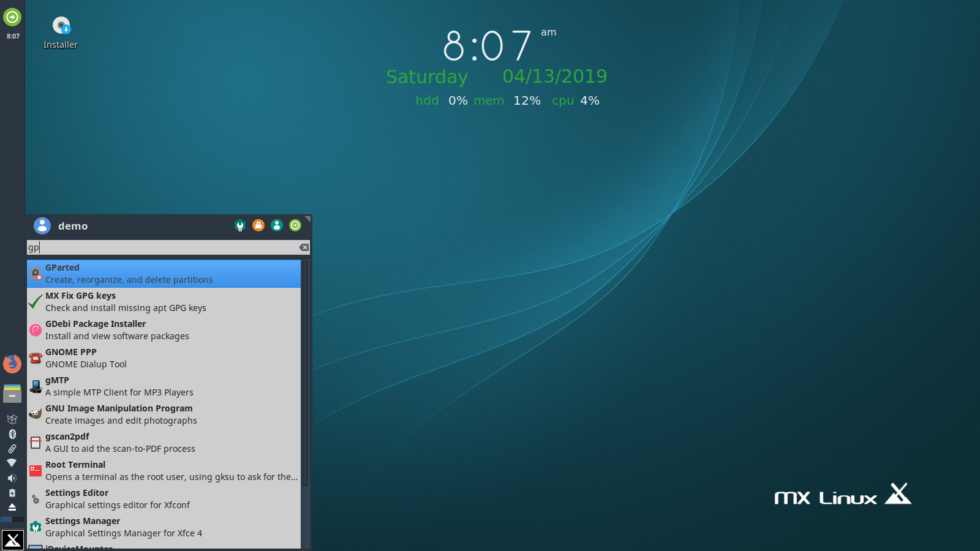Launch GNOME PPP dialup tool
This screenshot has height=551, width=980.
164,358
